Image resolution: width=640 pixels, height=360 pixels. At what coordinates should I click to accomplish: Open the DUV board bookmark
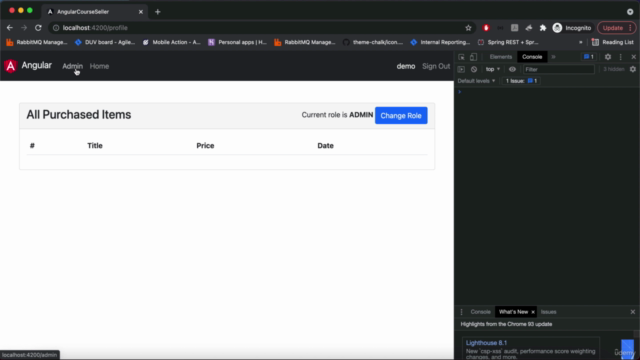pyautogui.click(x=105, y=42)
